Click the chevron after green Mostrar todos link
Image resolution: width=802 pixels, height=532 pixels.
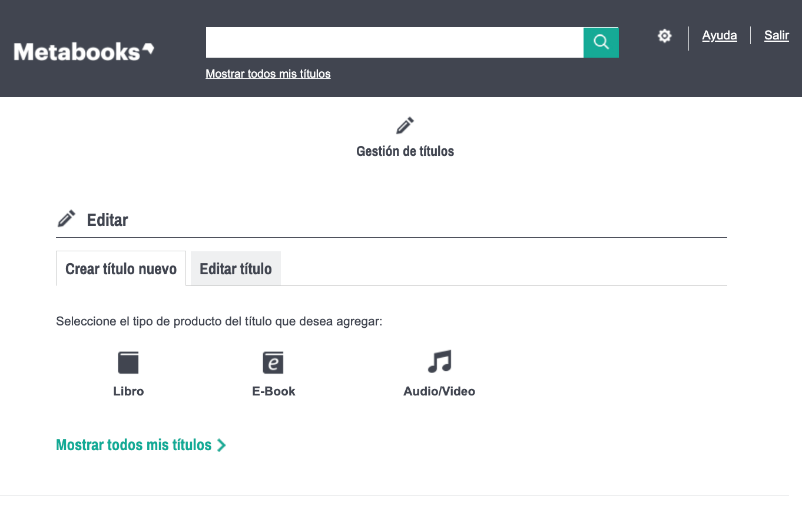[221, 445]
